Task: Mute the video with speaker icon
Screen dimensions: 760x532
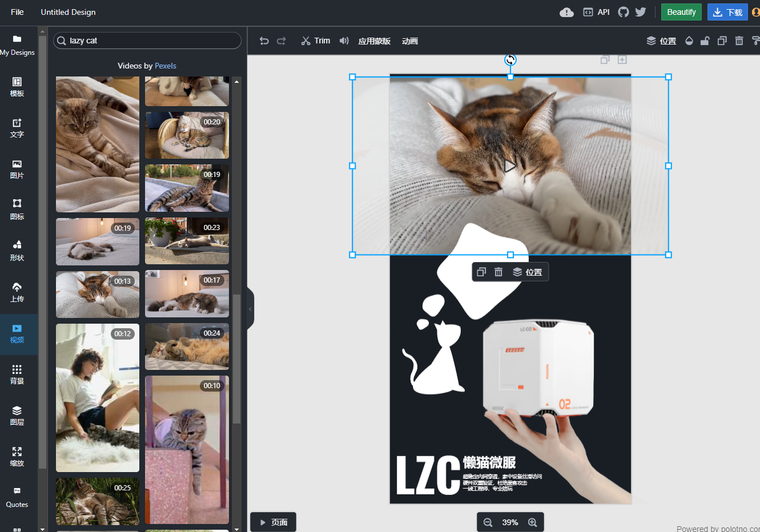Action: pos(344,41)
